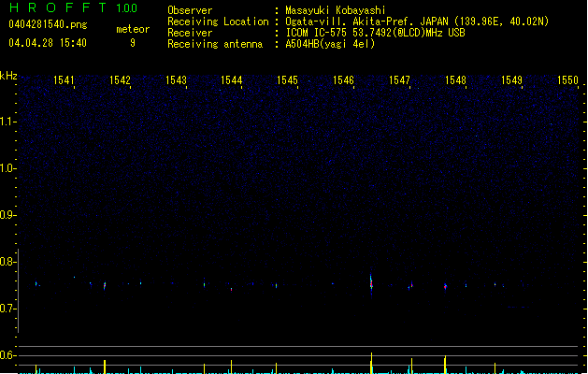Jump to the 1544 time marker
Viewport: 588px width, 374px height.
[x=232, y=81]
